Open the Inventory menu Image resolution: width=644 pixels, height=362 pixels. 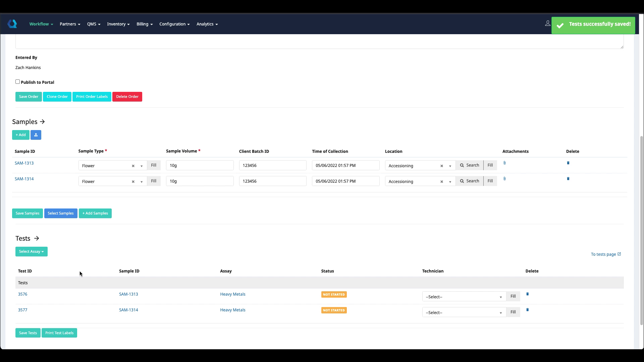118,24
